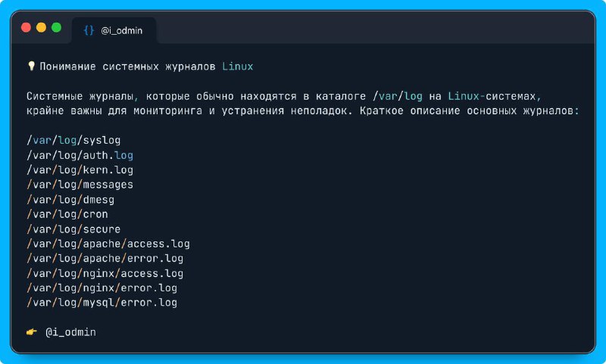This screenshot has width=606, height=364.
Task: Click the /var/log/dmesg path
Action: 70,200
